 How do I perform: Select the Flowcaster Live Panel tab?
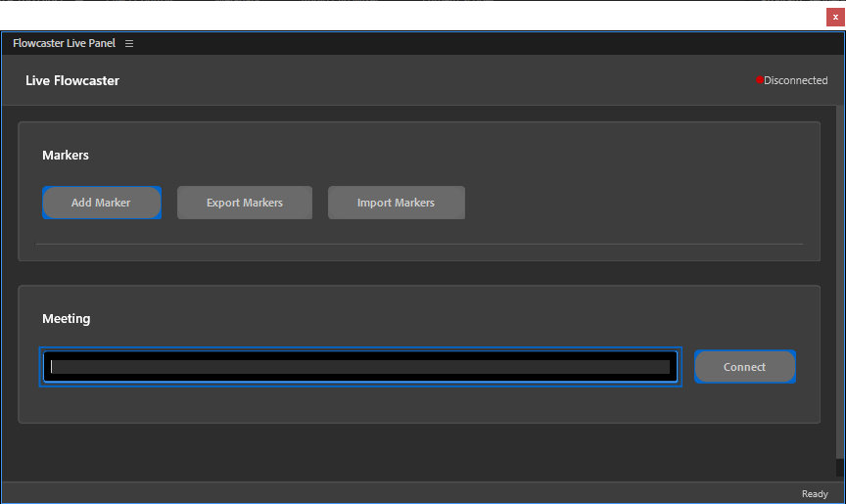pos(64,44)
